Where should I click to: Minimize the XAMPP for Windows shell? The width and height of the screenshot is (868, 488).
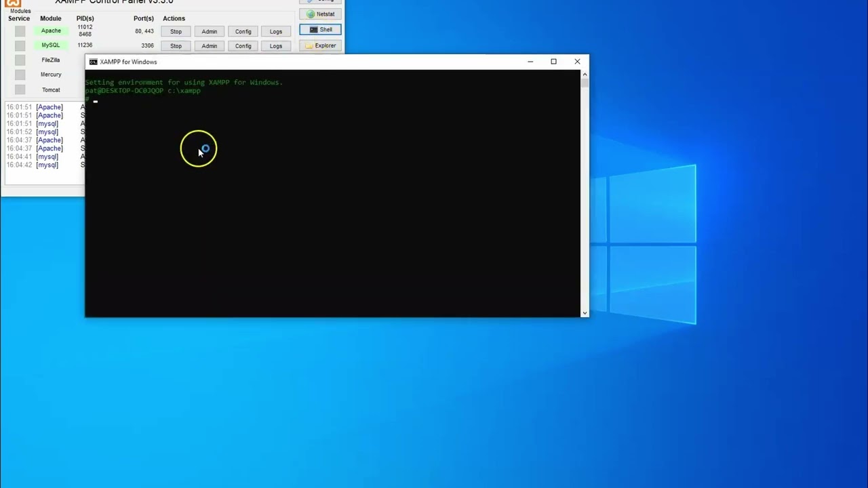point(530,62)
